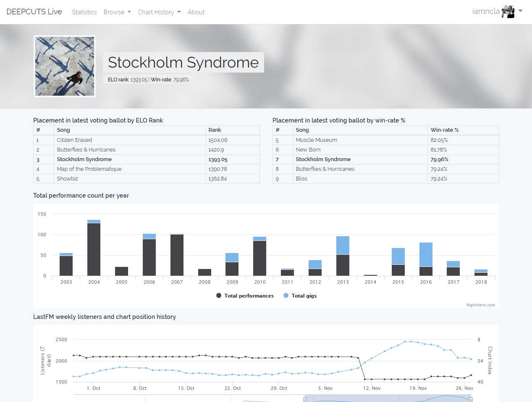Open the Browse dropdown menu
Image resolution: width=532 pixels, height=402 pixels.
117,12
